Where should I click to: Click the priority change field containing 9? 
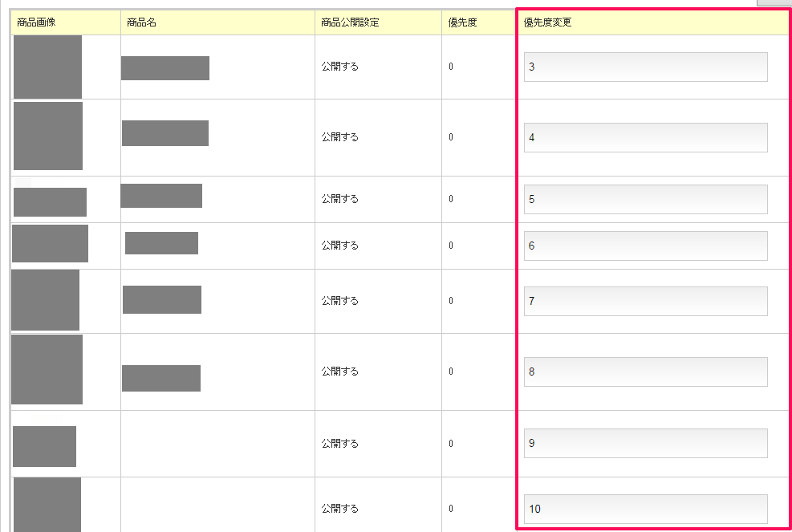(x=645, y=443)
